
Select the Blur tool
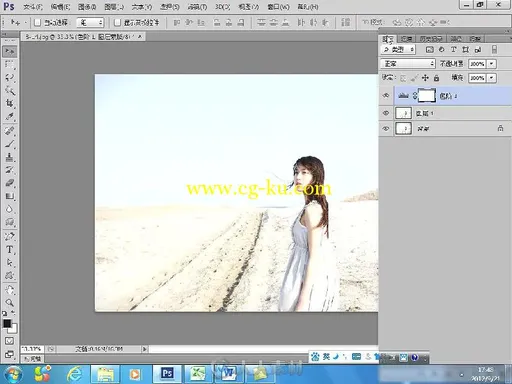point(10,209)
